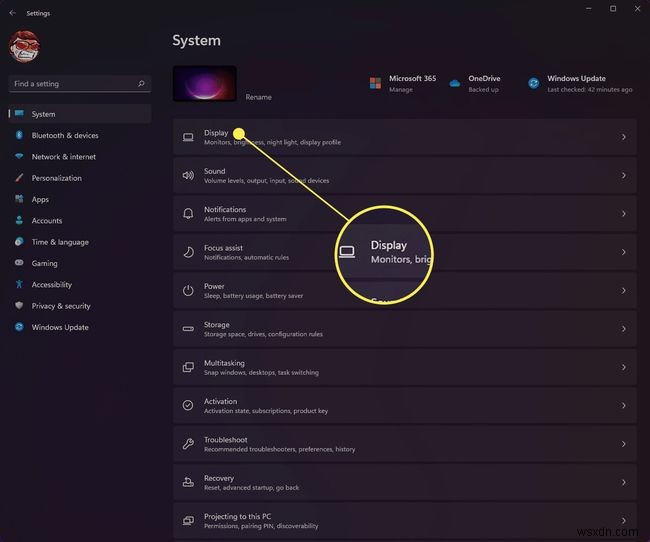Open Display settings title text

[216, 133]
